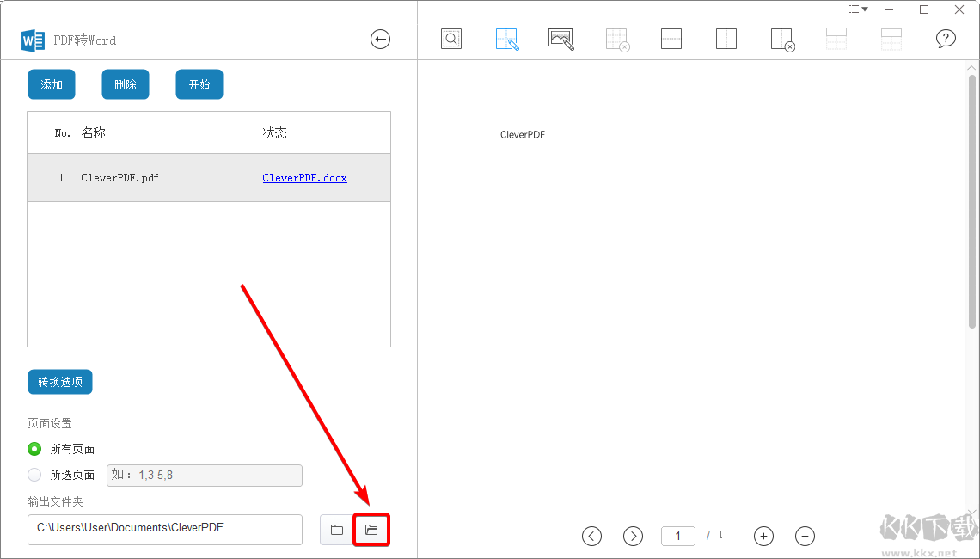
Task: Zoom out the preview with minus icon
Action: pos(805,536)
